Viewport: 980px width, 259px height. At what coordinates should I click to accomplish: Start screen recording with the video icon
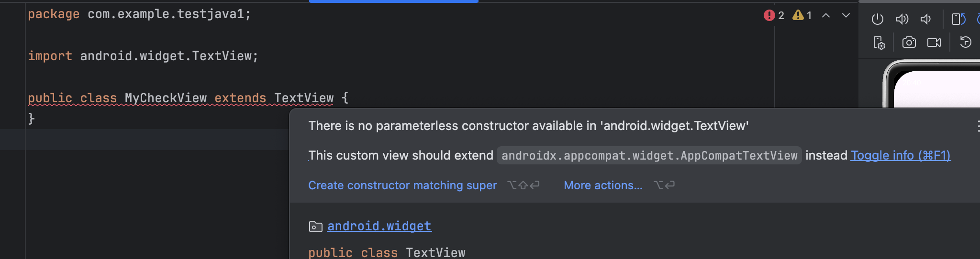pyautogui.click(x=934, y=43)
